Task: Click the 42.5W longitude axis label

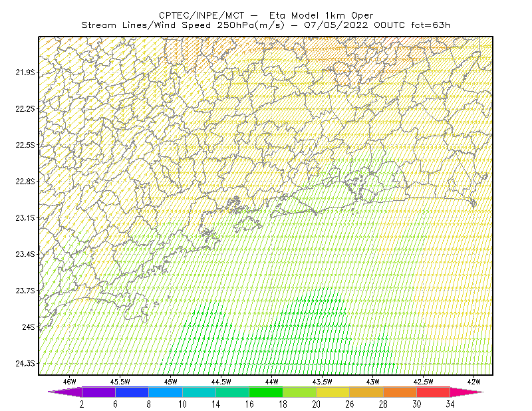Action: 423,382
